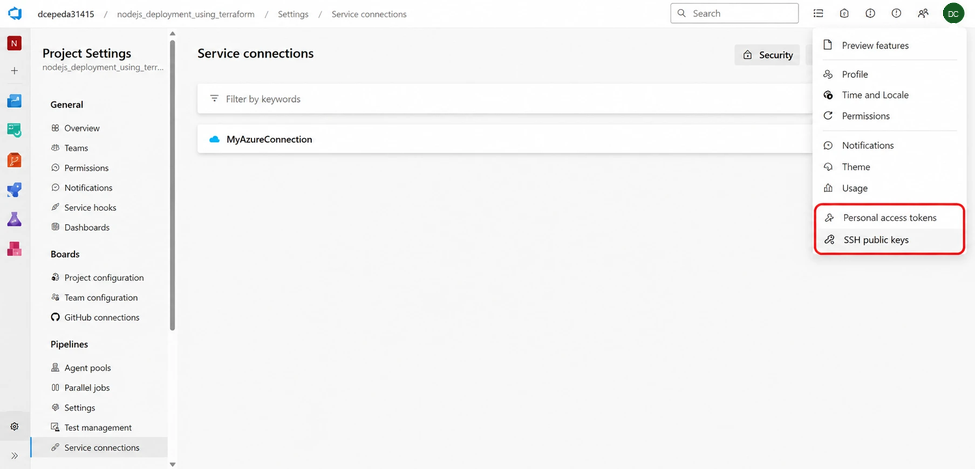Open the work items list icon in header
Image resolution: width=975 pixels, height=469 pixels.
(x=818, y=13)
